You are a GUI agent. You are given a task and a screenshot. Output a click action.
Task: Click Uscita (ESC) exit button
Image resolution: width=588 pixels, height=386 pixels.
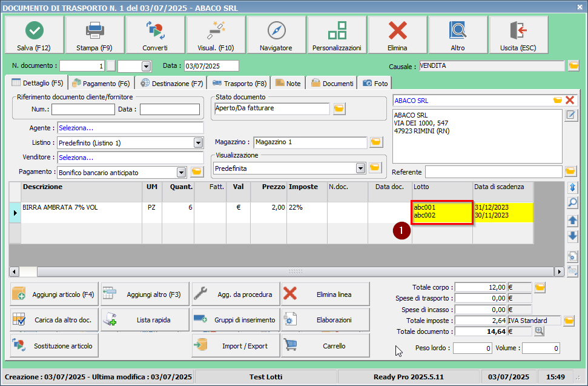pyautogui.click(x=518, y=35)
